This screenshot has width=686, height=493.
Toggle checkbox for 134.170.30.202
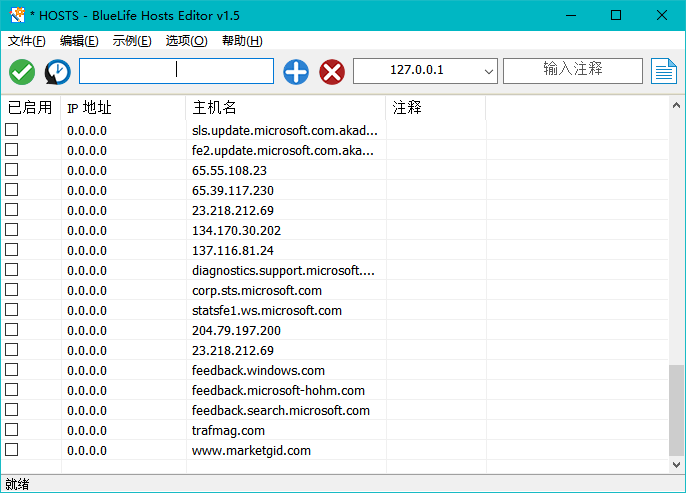click(12, 230)
